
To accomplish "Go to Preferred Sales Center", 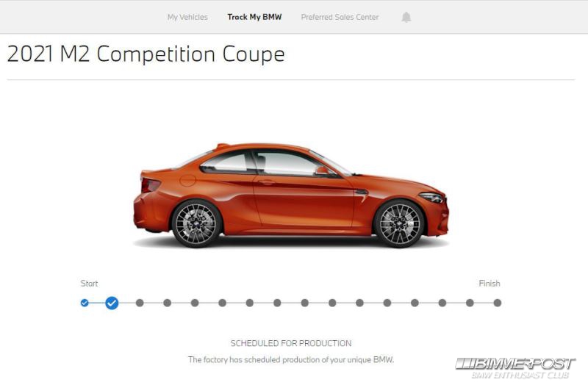I will click(340, 17).
